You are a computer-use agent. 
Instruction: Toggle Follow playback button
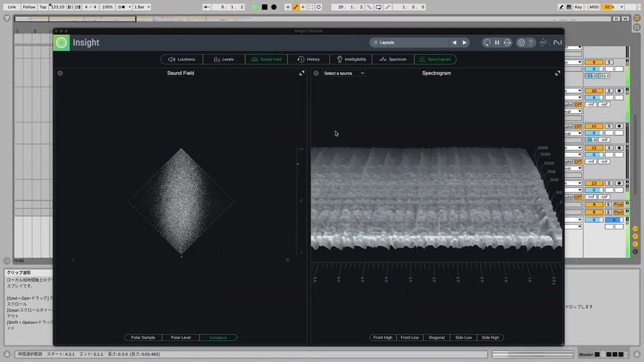coord(29,7)
